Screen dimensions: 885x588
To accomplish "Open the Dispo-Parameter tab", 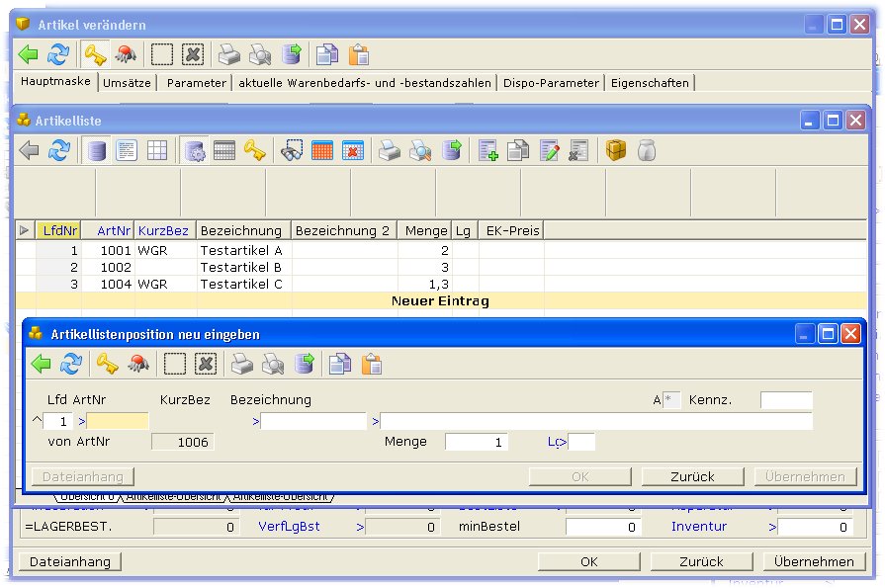I will click(551, 83).
